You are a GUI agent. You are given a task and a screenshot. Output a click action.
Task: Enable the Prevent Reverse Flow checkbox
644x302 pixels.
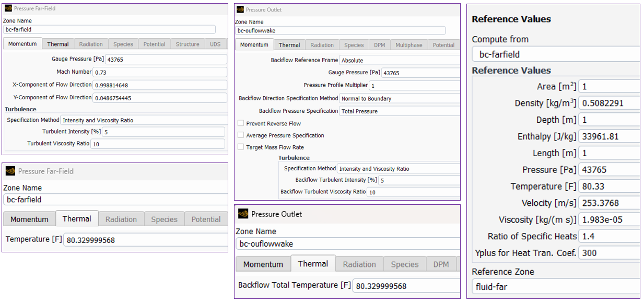(x=241, y=123)
